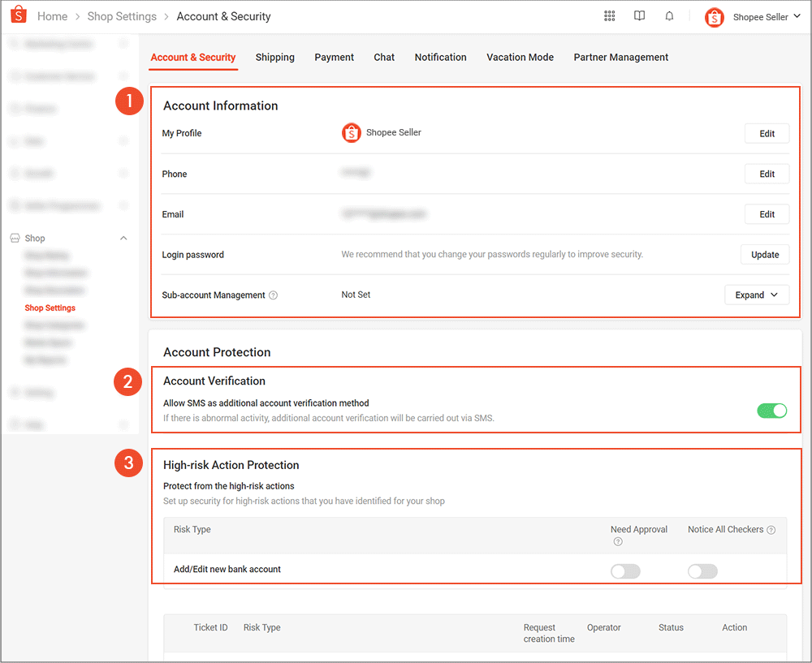Switch to the Shipping tab
Screen dimensions: 812x663
click(274, 57)
